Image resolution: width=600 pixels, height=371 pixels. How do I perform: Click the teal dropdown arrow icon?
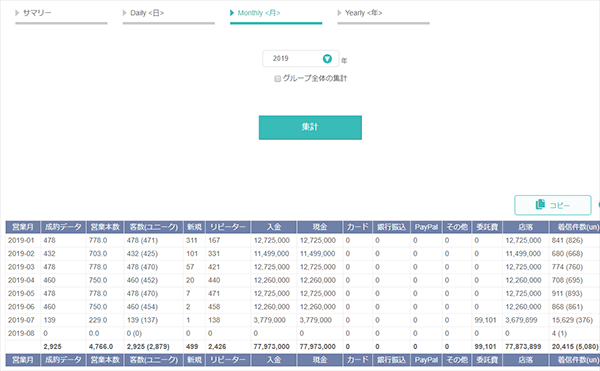pyautogui.click(x=327, y=59)
